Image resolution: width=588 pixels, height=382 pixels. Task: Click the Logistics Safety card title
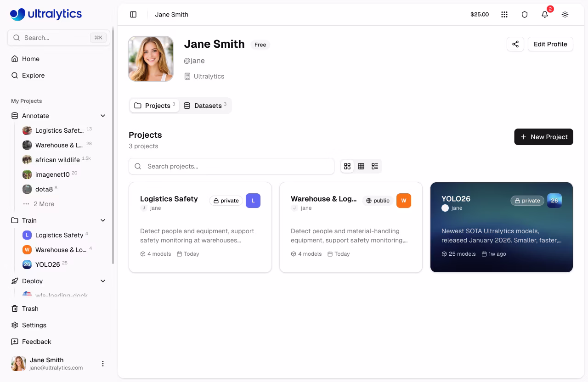coord(169,199)
